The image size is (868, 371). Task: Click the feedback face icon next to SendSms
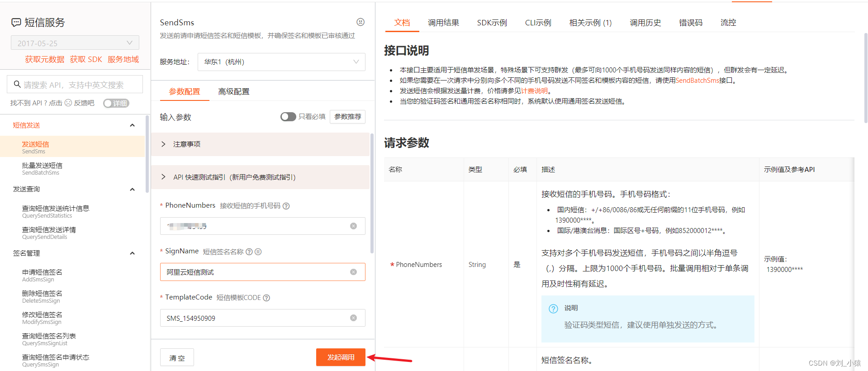click(360, 22)
